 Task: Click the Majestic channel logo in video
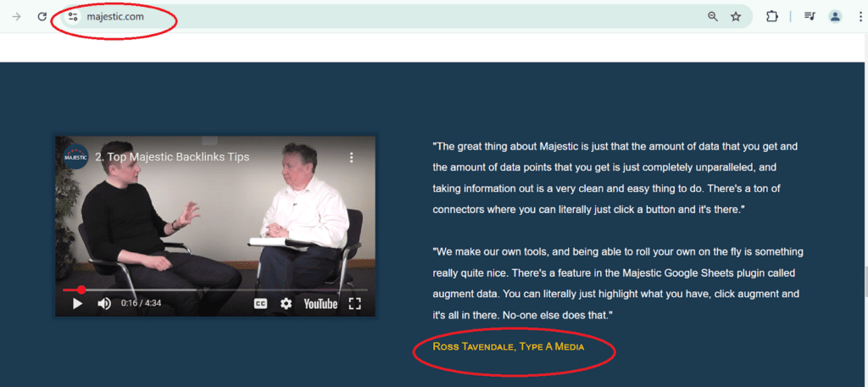(x=75, y=157)
